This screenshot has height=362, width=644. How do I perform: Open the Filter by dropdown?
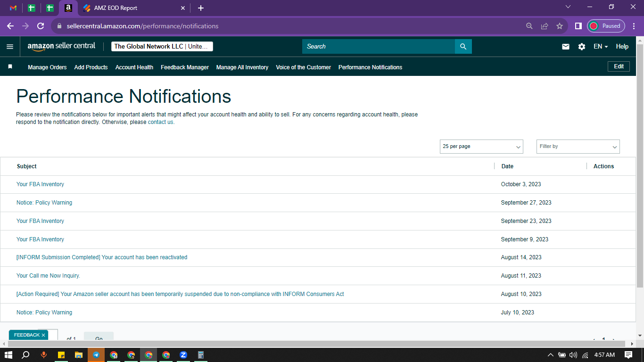coord(578,147)
